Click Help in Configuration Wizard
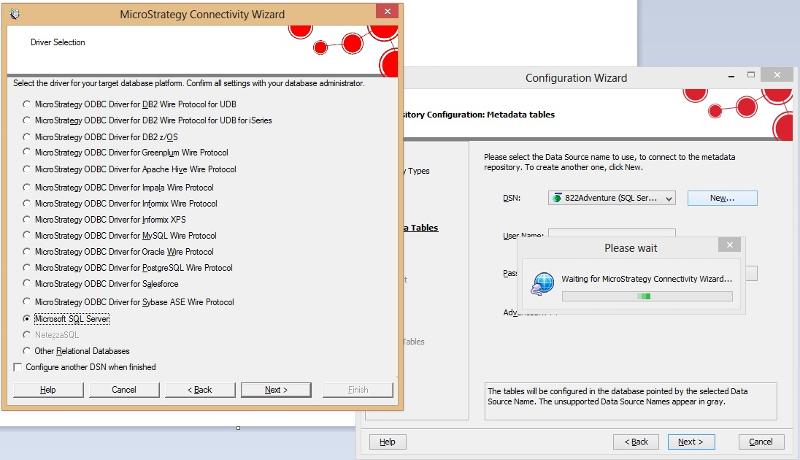Viewport: 800px width, 460px height. 387,442
